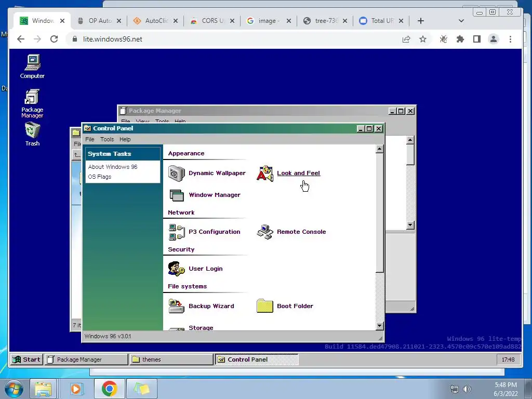Open media player from Windows 7 taskbar
Image resolution: width=532 pixels, height=399 pixels.
(76, 389)
